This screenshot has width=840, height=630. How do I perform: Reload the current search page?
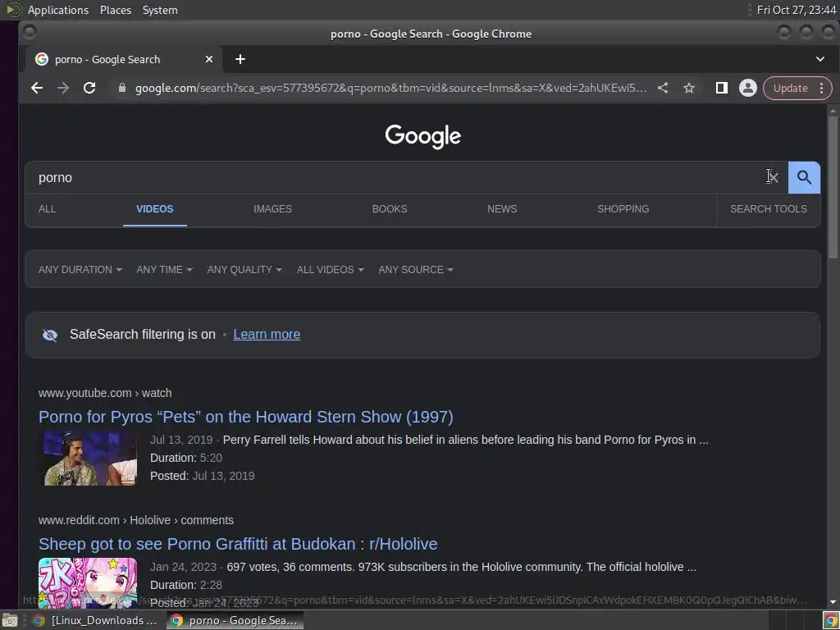(x=89, y=88)
